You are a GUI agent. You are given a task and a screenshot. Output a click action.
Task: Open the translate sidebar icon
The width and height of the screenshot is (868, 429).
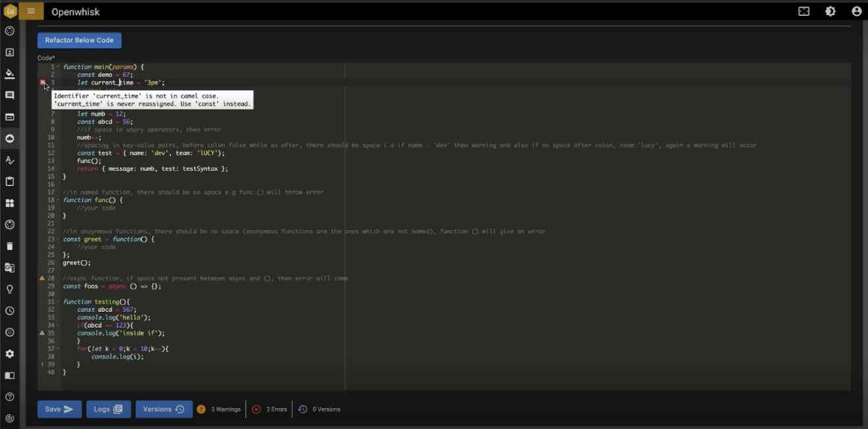click(x=10, y=268)
